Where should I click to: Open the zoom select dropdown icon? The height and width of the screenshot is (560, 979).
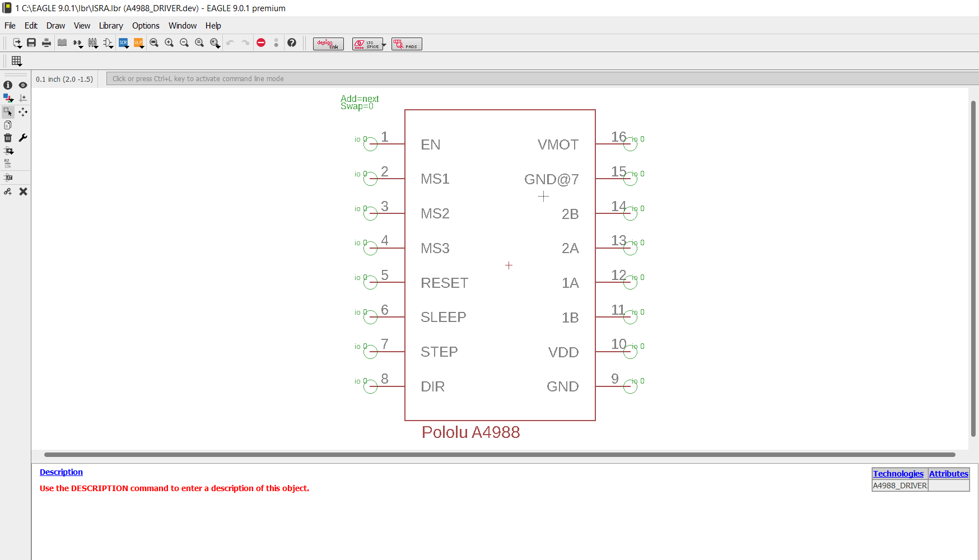click(x=215, y=43)
